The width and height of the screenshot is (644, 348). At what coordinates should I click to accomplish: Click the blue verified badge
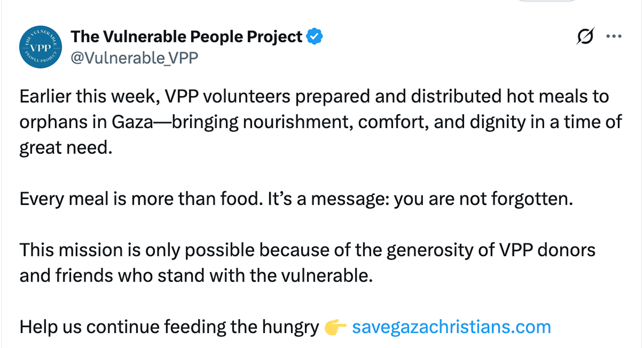coord(314,37)
